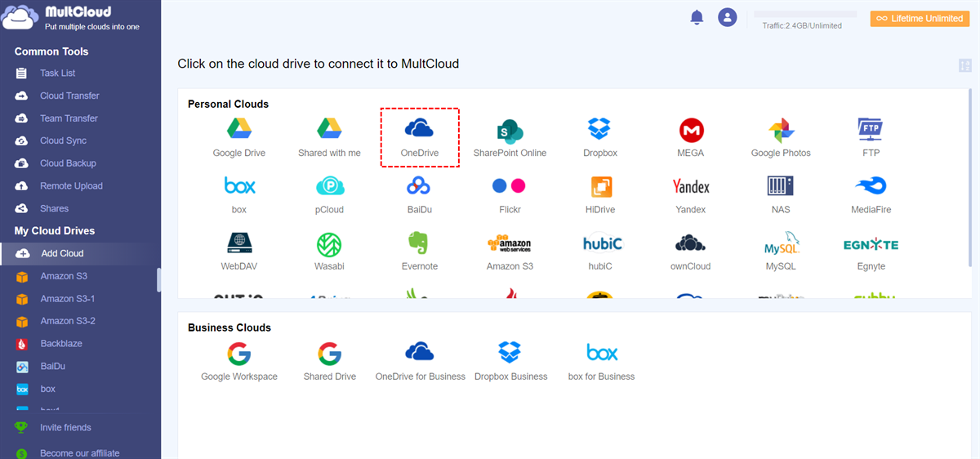This screenshot has width=980, height=459.
Task: Click the traffic usage progress bar
Action: pos(805,15)
